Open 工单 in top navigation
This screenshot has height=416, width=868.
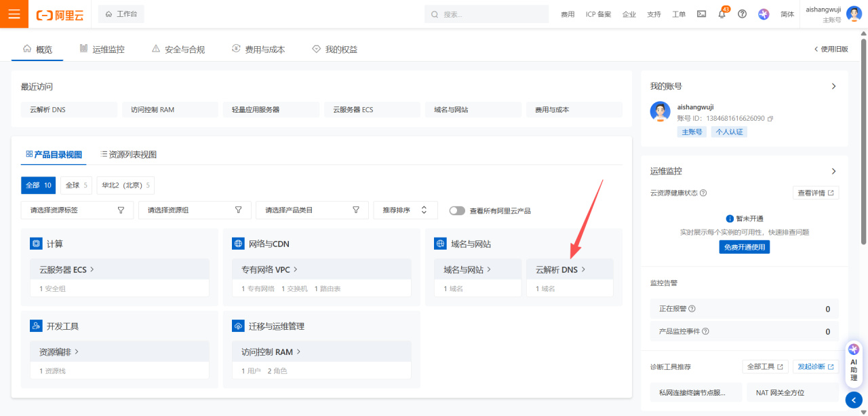(x=679, y=14)
